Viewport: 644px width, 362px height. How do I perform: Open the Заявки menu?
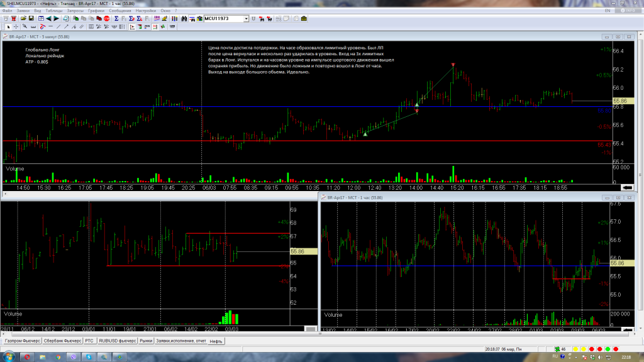23,11
